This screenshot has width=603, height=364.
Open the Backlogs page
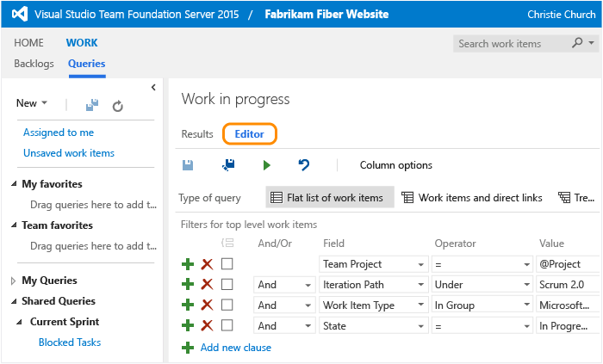pos(34,64)
